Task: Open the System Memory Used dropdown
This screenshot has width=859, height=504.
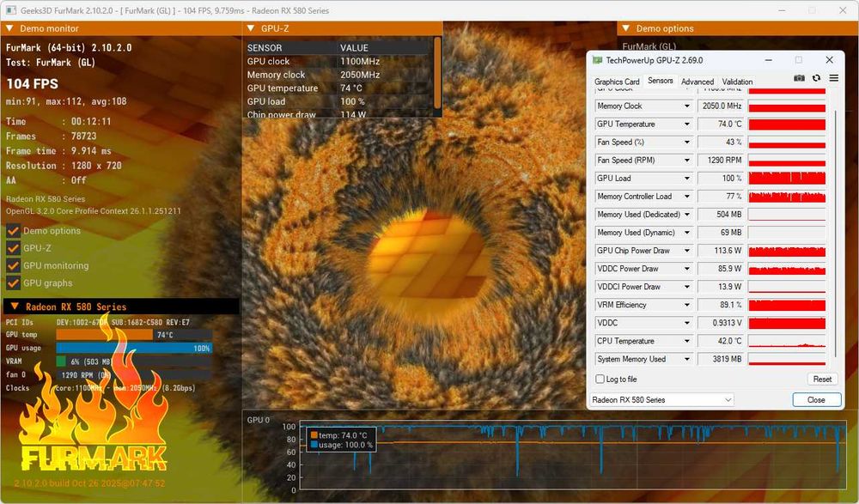Action: pos(686,359)
